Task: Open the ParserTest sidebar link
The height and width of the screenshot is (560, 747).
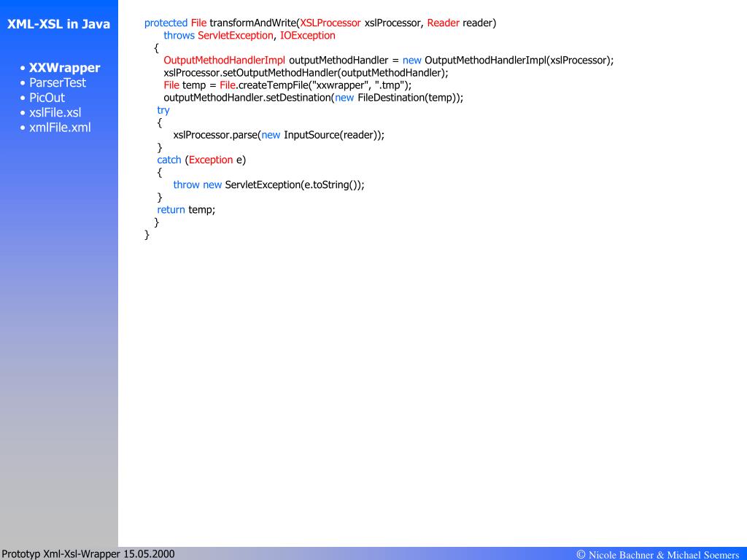Action: 58,83
